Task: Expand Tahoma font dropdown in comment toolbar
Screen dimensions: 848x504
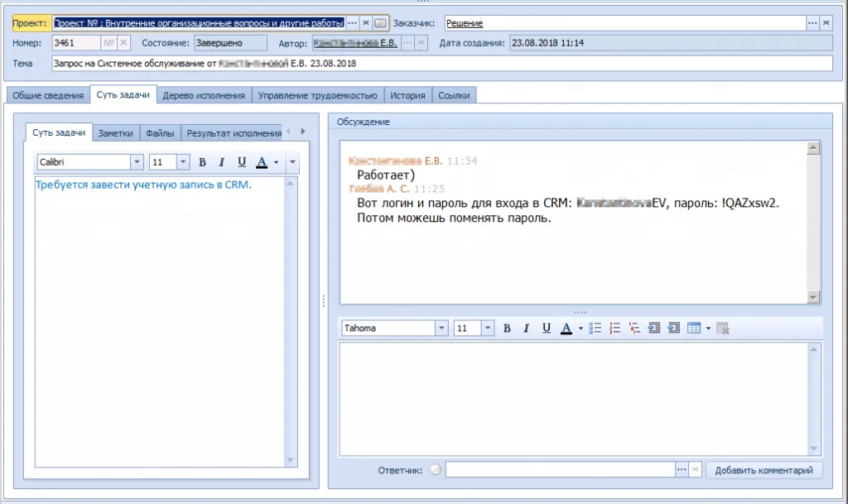Action: point(443,329)
